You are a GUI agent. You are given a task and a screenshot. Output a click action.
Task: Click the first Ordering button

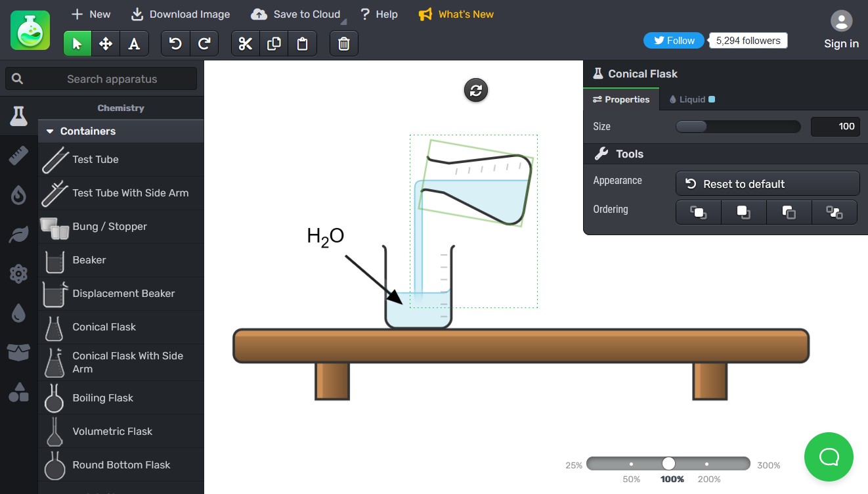click(698, 212)
